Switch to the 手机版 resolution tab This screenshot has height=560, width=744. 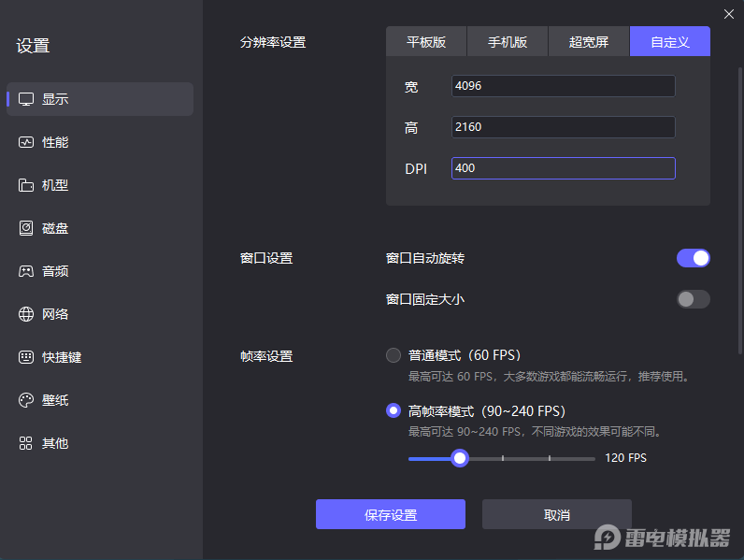coord(508,42)
